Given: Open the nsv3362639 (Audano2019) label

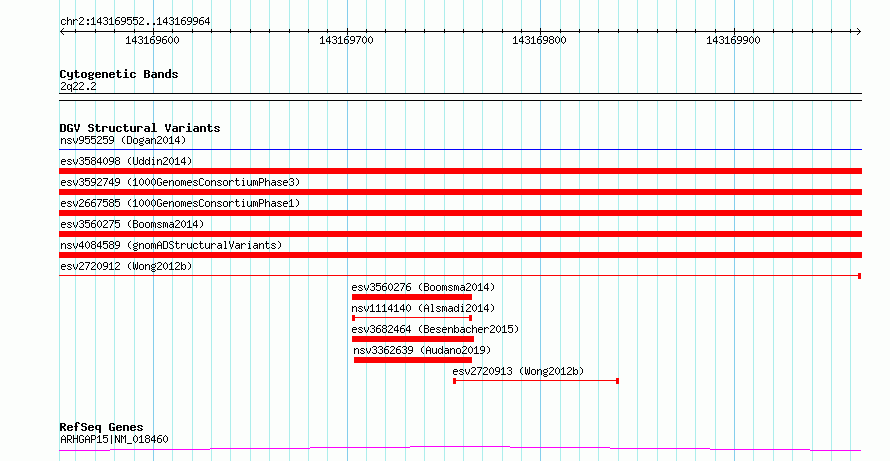Looking at the screenshot, I should coord(422,350).
